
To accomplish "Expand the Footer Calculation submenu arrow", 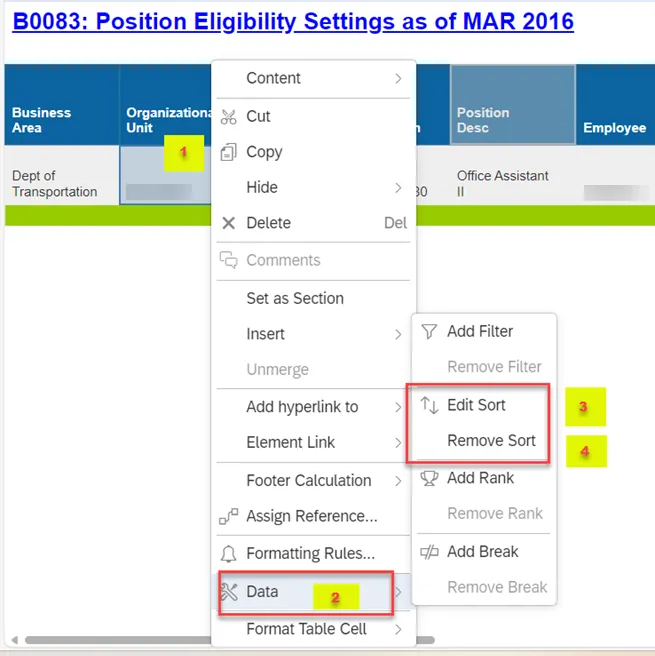I will coord(398,480).
